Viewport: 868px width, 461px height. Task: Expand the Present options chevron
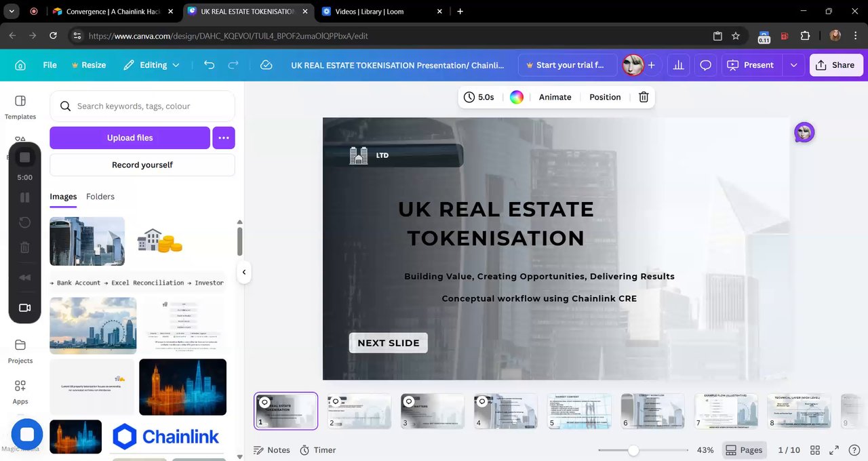tap(793, 65)
